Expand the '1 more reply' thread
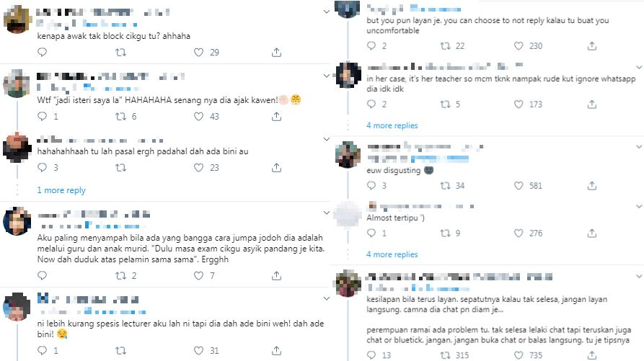The image size is (644, 361). tap(61, 190)
